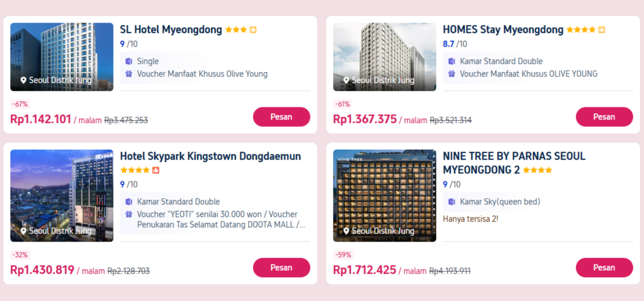Click the location pin on SL Hotel photo

click(24, 80)
